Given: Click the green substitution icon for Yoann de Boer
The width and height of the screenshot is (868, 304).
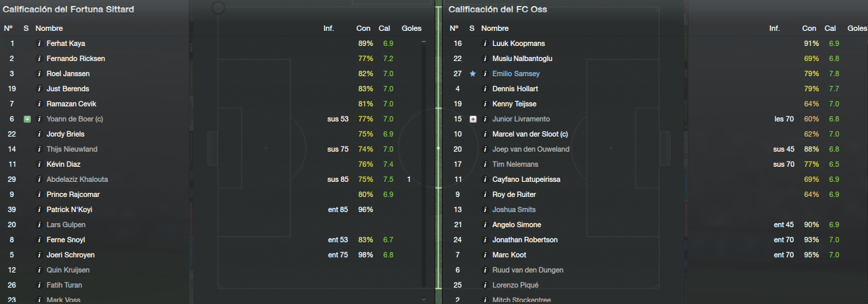Looking at the screenshot, I should click(x=27, y=119).
